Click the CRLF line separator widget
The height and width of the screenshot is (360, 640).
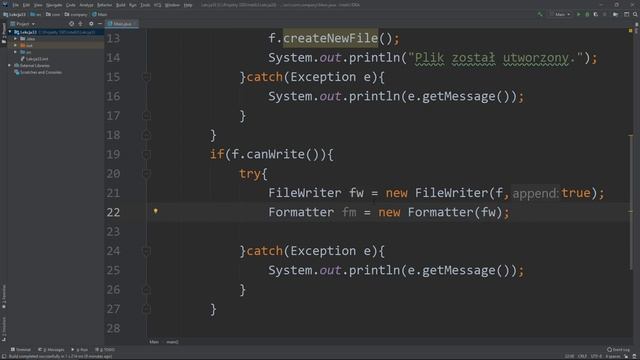click(x=582, y=357)
